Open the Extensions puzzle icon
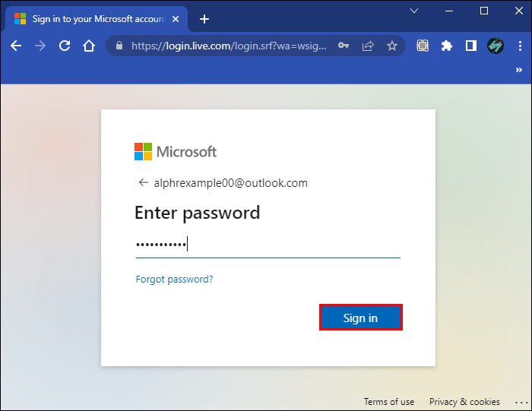 [447, 46]
